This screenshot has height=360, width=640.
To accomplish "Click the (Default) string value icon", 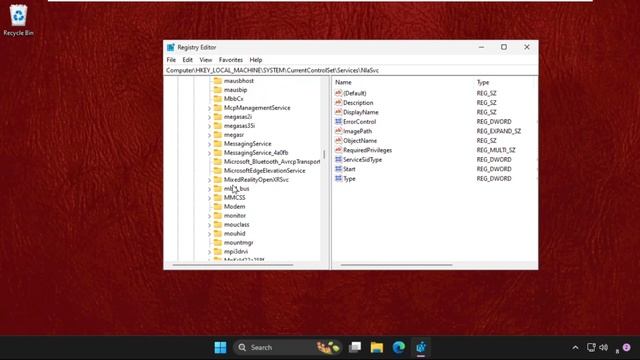I will tap(338, 93).
